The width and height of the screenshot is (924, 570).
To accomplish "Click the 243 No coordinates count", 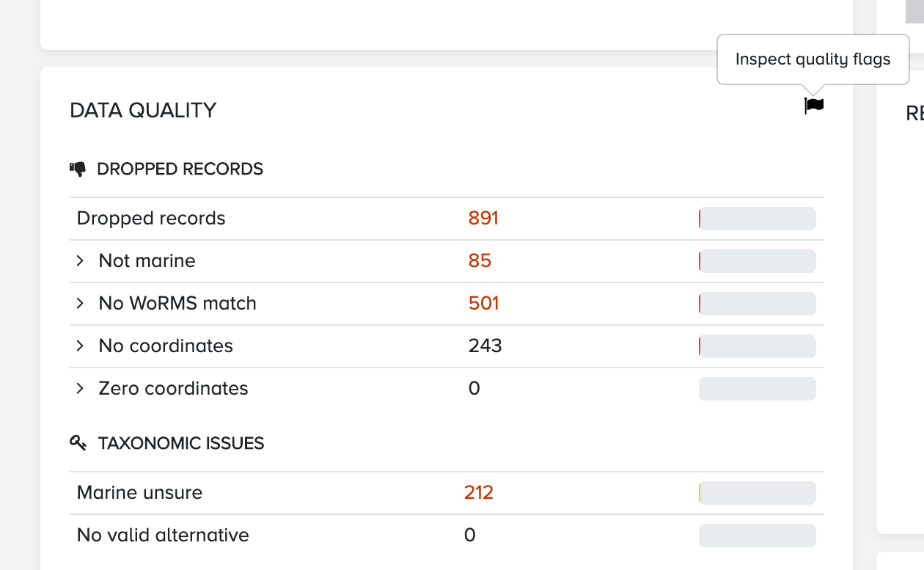I will click(485, 346).
